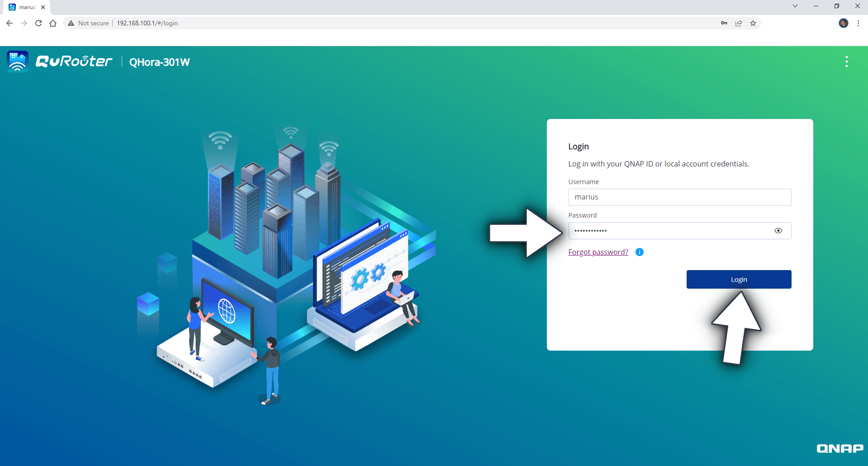The image size is (868, 466).
Task: Show password with the eye icon
Action: [778, 231]
